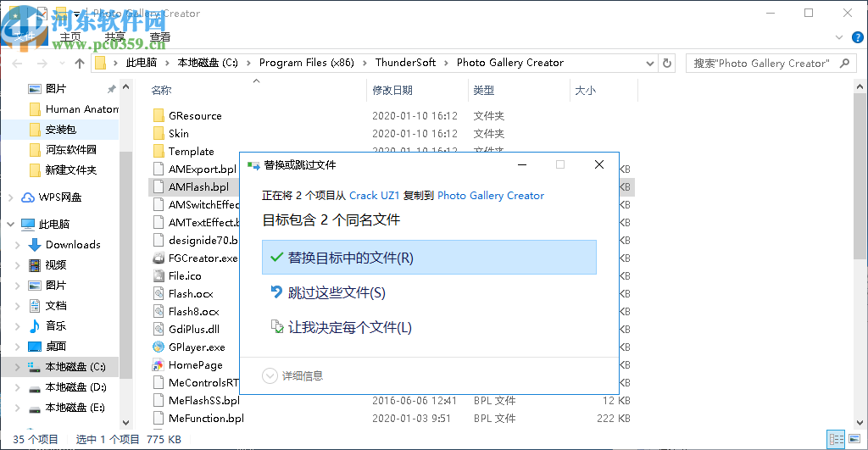This screenshot has width=868, height=450.
Task: Select the AMFlash.bpl file icon
Action: (159, 186)
